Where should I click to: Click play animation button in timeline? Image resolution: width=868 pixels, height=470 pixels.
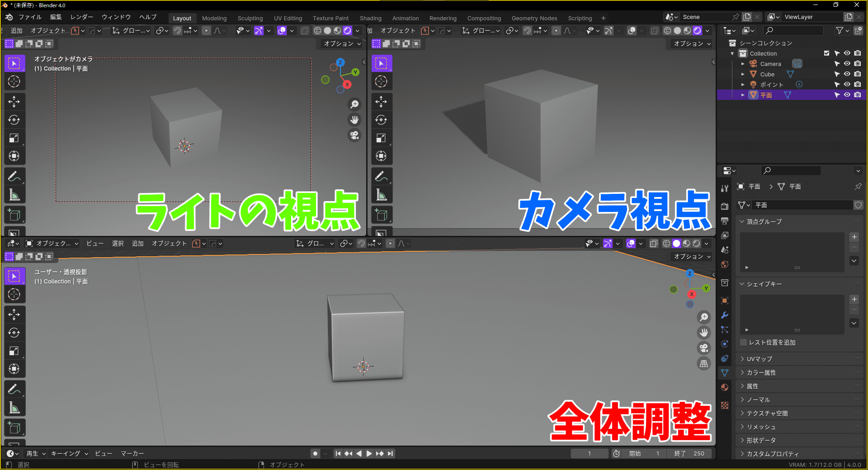click(x=369, y=453)
